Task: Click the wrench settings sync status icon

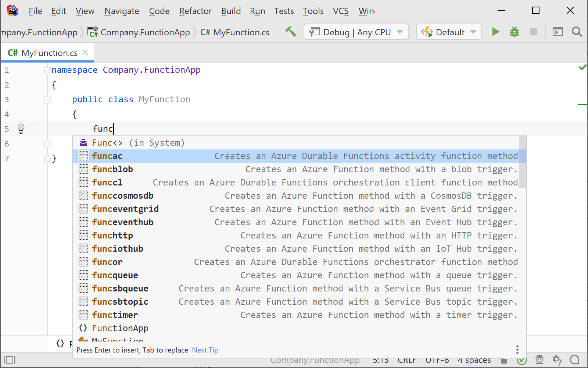Action: [557, 360]
